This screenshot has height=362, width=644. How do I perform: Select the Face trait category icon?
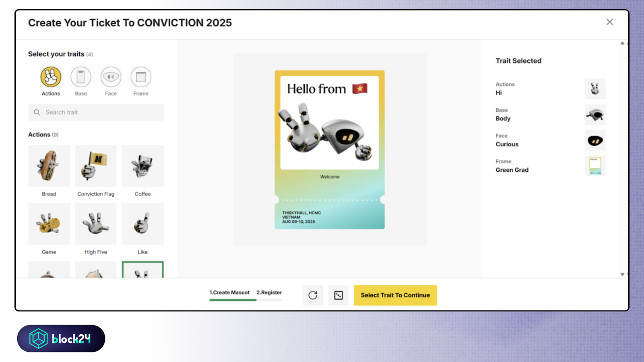click(111, 77)
